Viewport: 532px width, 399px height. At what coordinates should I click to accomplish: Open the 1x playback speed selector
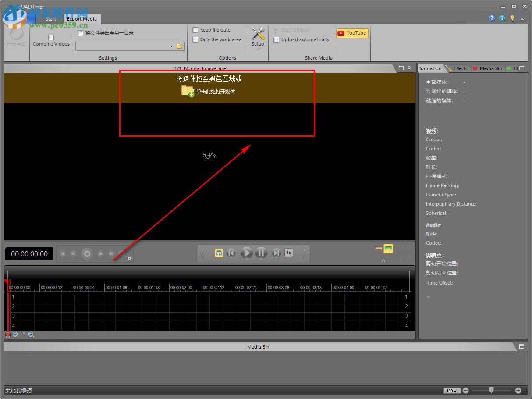(x=288, y=253)
